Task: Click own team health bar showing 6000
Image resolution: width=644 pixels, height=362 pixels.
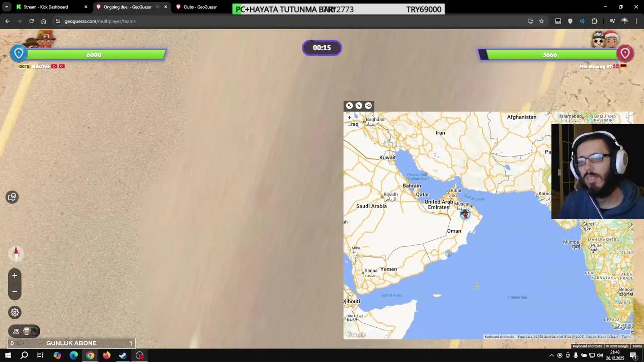Action: coord(94,54)
